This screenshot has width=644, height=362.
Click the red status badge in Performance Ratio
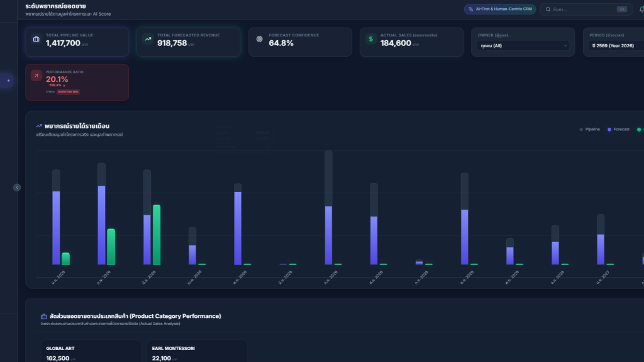pos(68,92)
